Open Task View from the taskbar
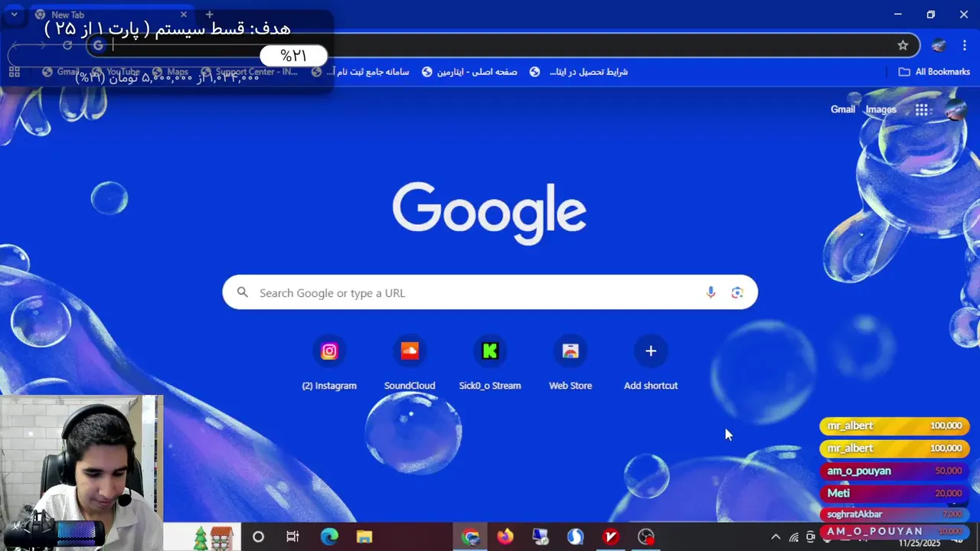This screenshot has width=980, height=551. pos(292,536)
